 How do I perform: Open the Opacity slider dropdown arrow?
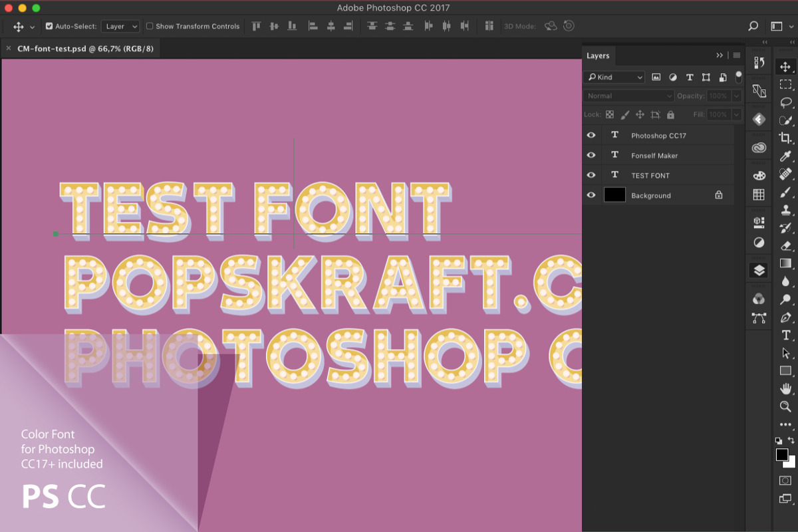[x=736, y=96]
